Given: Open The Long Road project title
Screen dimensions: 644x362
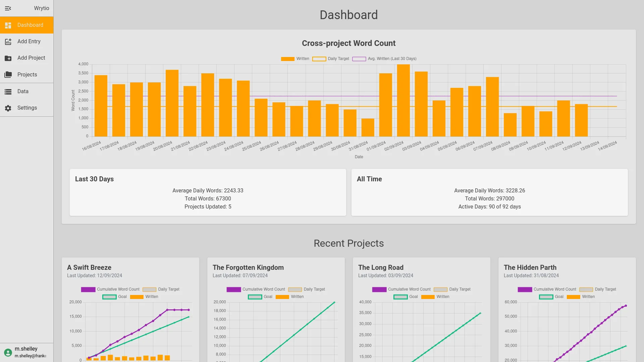Looking at the screenshot, I should click(x=381, y=267).
